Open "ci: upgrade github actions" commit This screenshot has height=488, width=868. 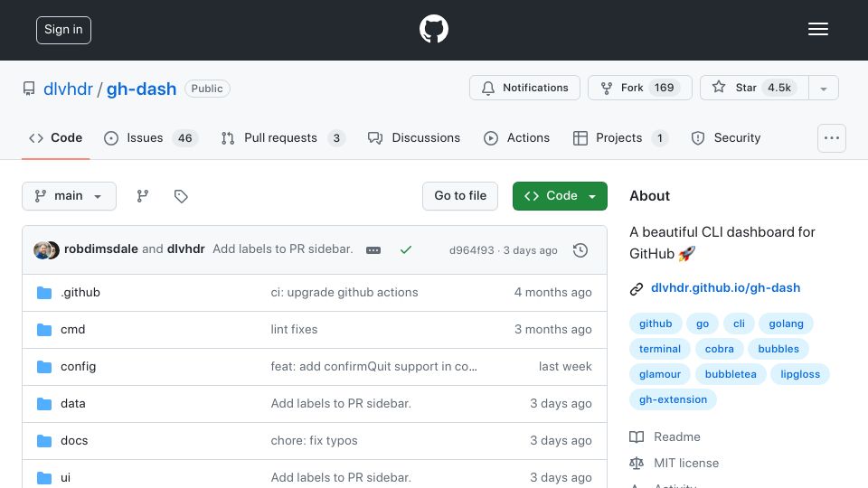tap(344, 292)
